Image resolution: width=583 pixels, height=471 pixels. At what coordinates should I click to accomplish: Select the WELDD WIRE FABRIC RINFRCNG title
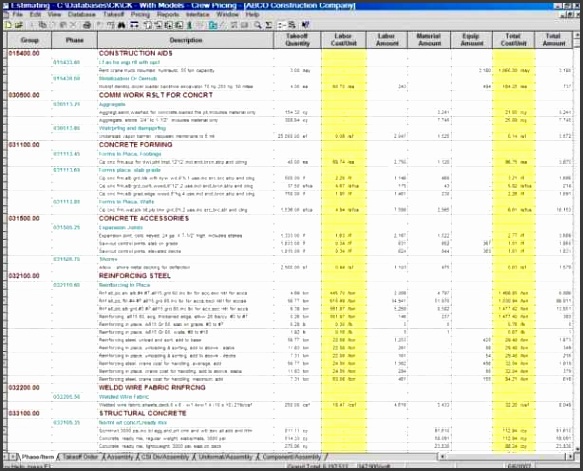pyautogui.click(x=152, y=388)
